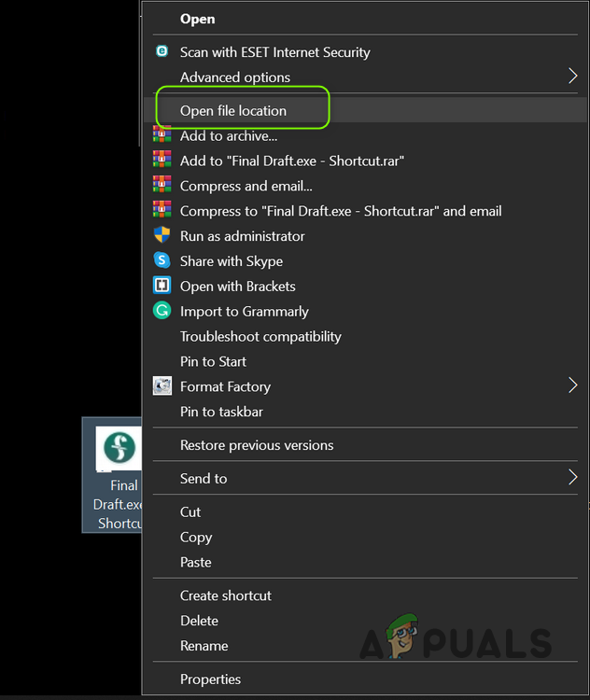Add to "Final Draft.exe - Shortcut.rar" archive
The image size is (590, 700).
292,161
